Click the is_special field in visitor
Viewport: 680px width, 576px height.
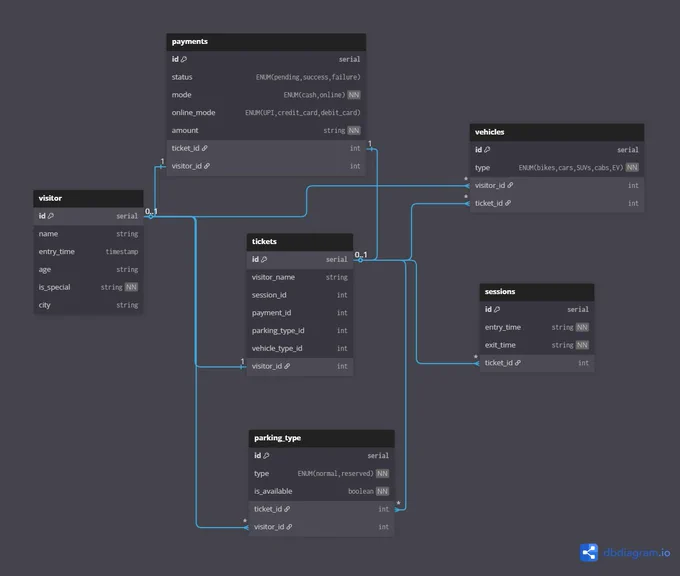tap(88, 287)
